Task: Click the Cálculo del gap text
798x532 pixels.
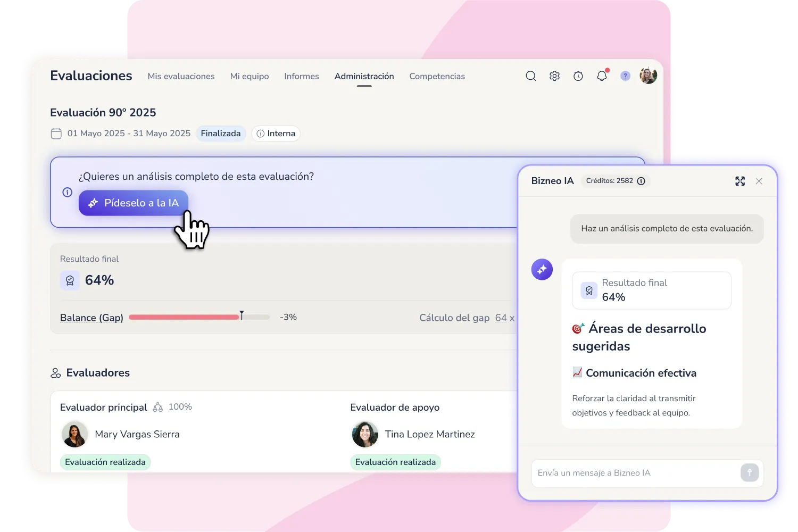Action: [x=454, y=318]
